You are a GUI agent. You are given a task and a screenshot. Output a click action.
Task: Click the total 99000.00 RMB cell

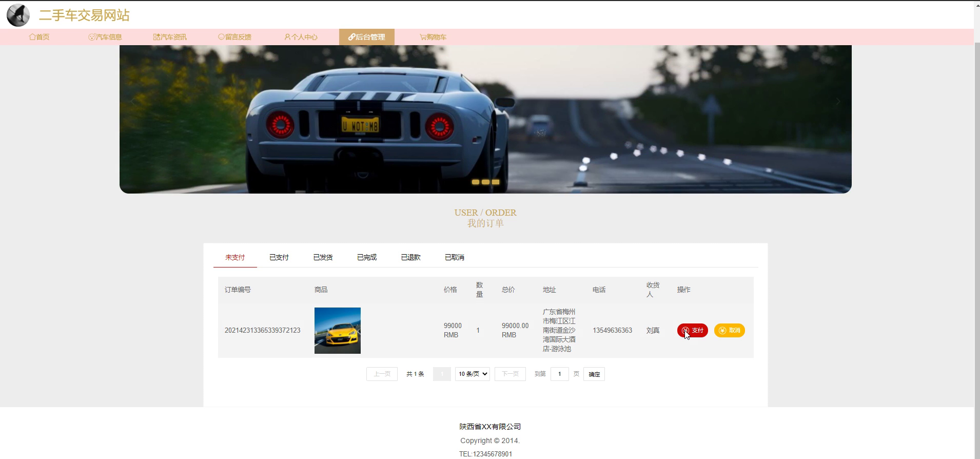[515, 330]
